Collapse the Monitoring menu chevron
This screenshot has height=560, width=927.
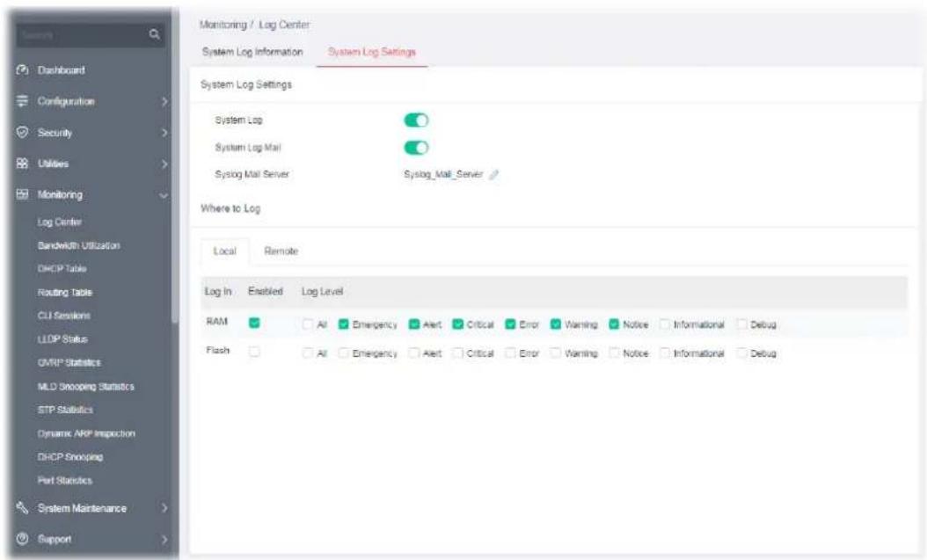pos(164,195)
